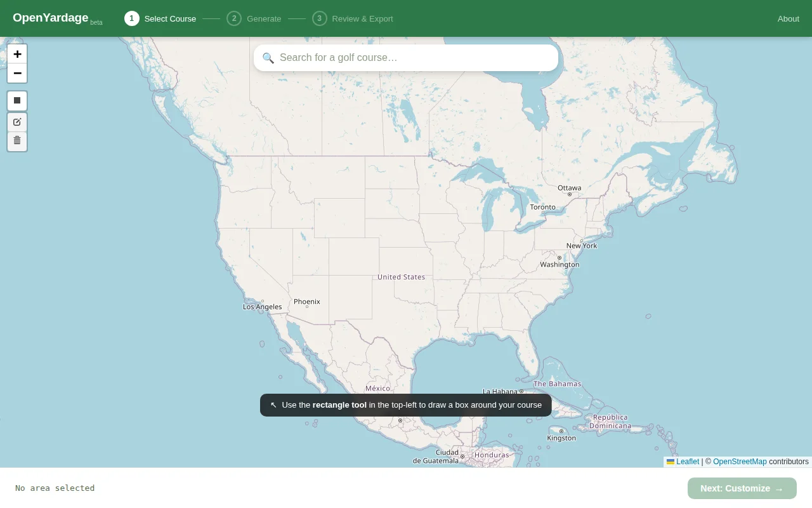Click the Ottawa map label
This screenshot has height=508, width=812.
tap(569, 188)
